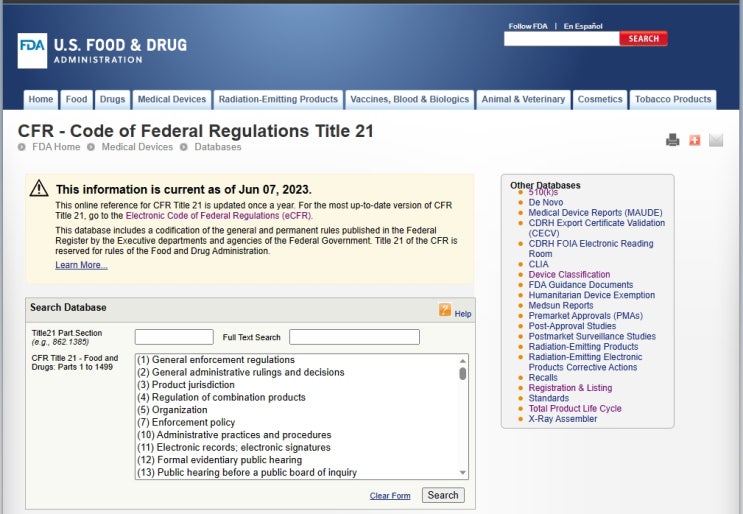This screenshot has height=514, width=743.
Task: Open Post-Approval Studies link
Action: (572, 326)
